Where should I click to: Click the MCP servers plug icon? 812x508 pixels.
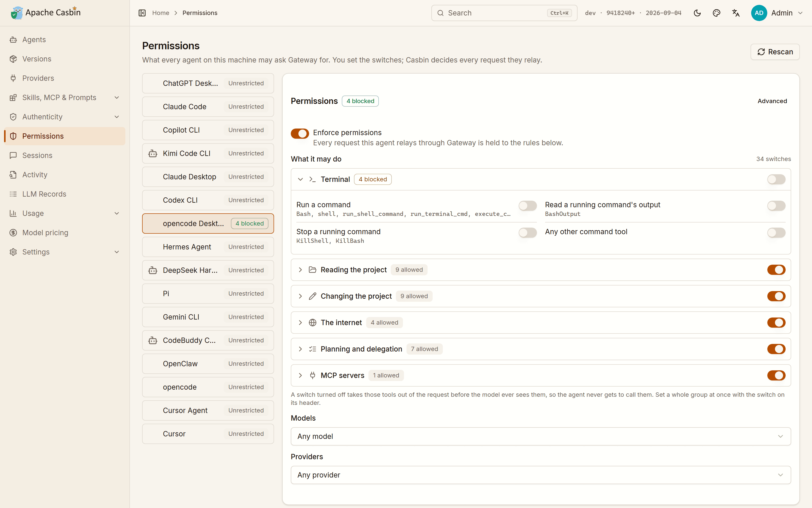click(312, 375)
